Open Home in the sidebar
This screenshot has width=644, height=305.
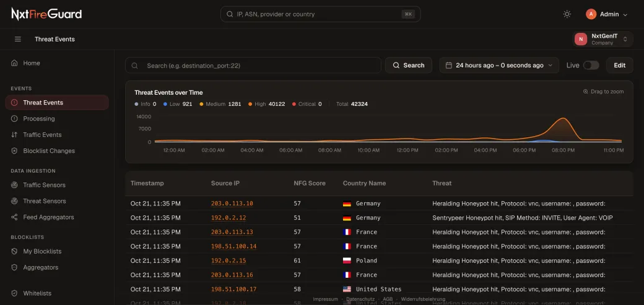click(x=57, y=63)
